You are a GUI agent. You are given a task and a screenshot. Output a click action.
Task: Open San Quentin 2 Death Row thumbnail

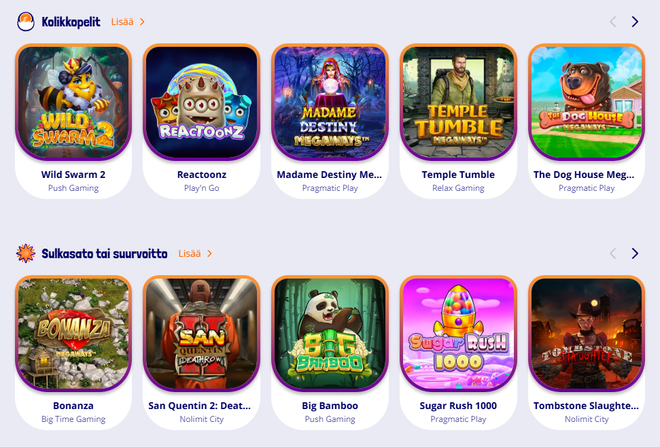pyautogui.click(x=202, y=334)
